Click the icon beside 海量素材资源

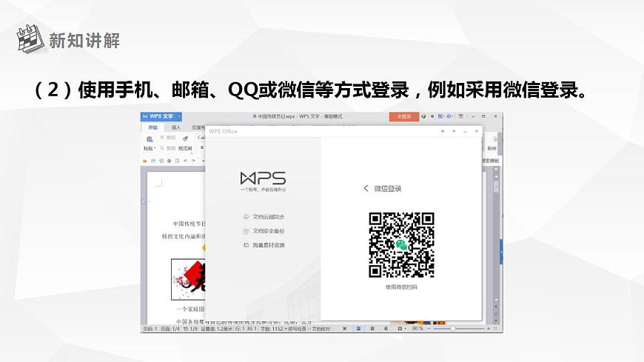click(246, 245)
